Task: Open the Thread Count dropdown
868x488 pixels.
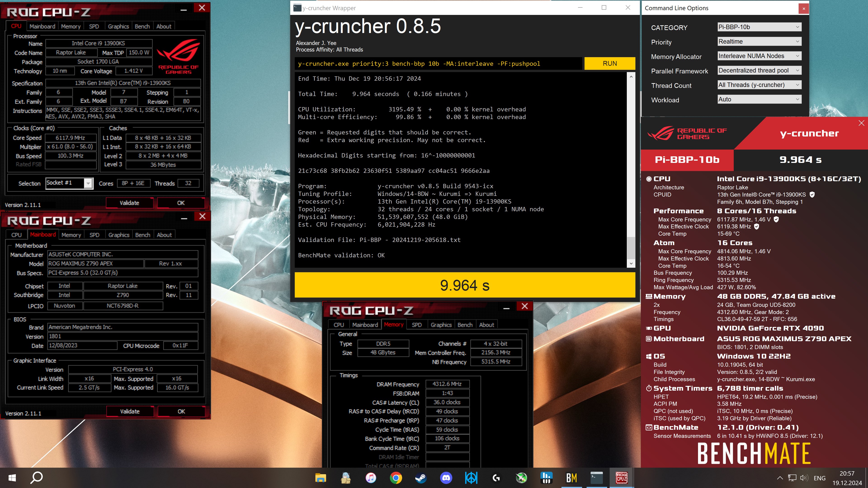Action: 759,85
